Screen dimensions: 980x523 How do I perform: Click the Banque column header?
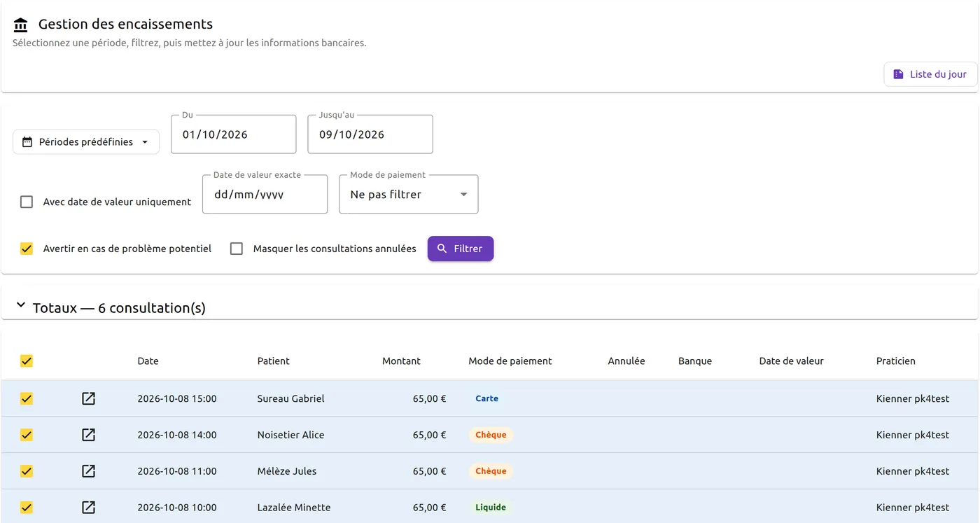coord(695,361)
